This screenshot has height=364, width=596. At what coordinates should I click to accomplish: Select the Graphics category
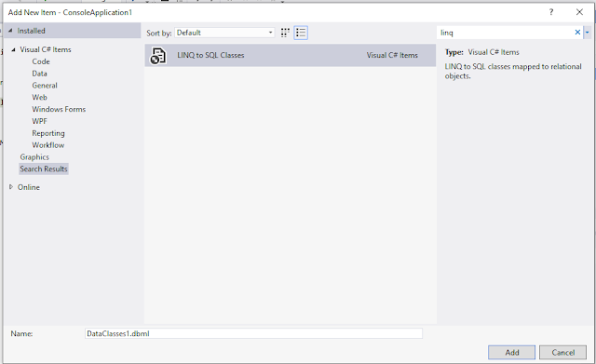click(x=34, y=157)
